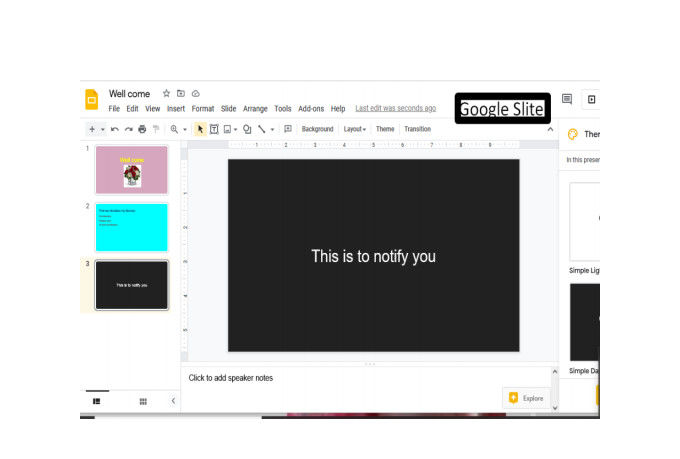Add a comment from toolbar

pos(288,129)
